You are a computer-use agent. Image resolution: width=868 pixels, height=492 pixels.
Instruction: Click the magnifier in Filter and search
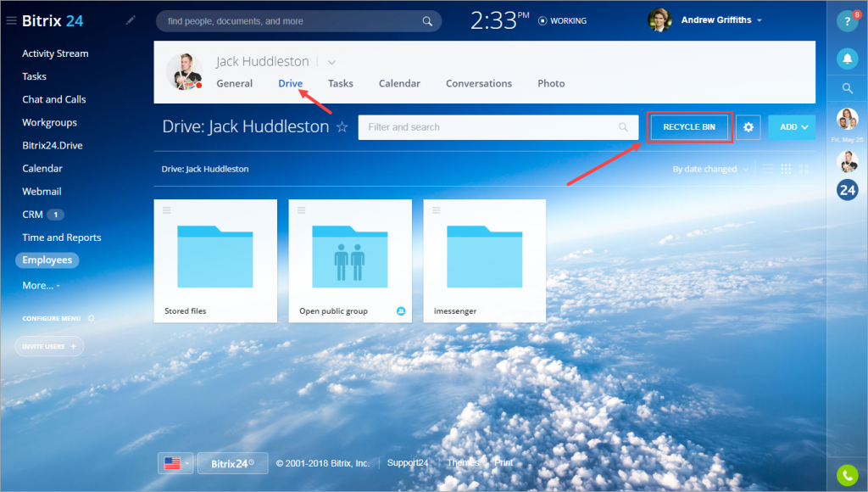click(x=623, y=127)
